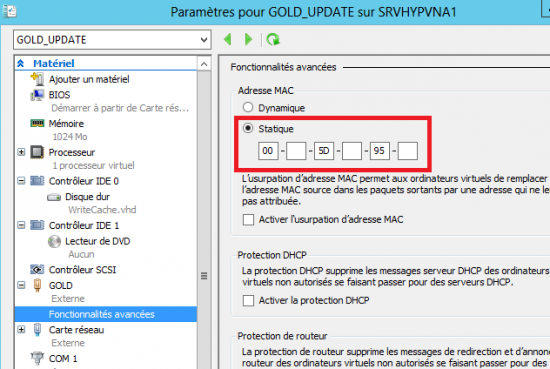Click WriteCache.vhd text under Disque dur
This screenshot has height=369, width=550.
tap(102, 210)
